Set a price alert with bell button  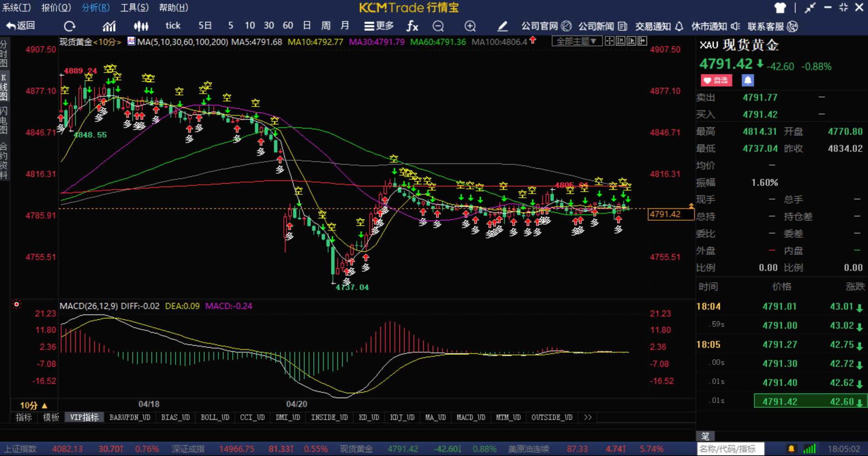click(748, 80)
